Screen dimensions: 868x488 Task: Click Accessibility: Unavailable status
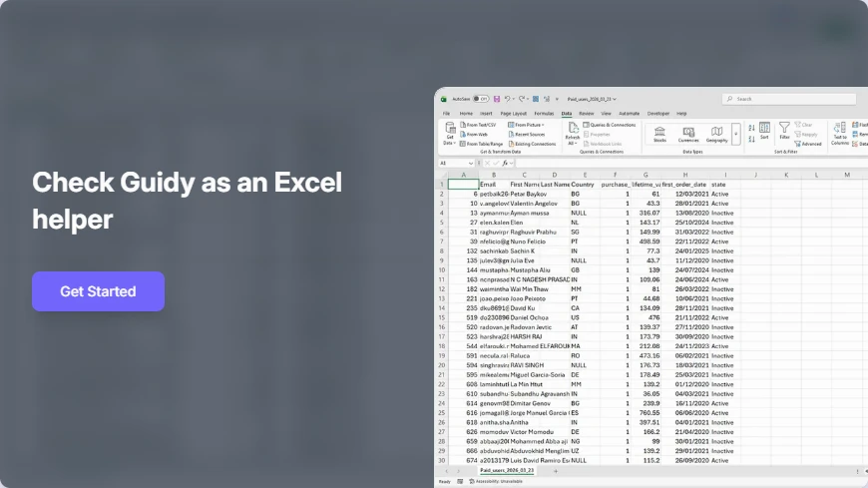(496, 481)
